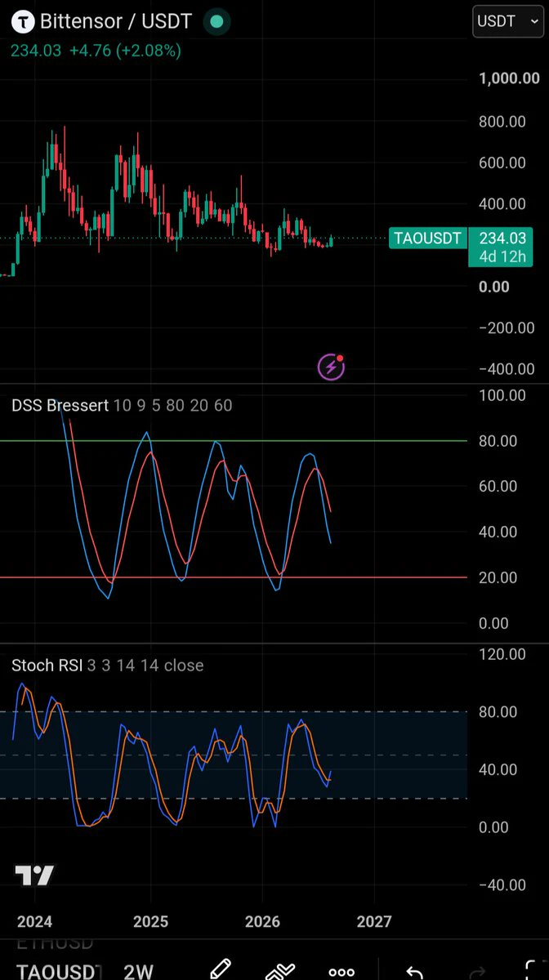Tap the 2026 time axis label
The width and height of the screenshot is (549, 980).
(x=262, y=922)
